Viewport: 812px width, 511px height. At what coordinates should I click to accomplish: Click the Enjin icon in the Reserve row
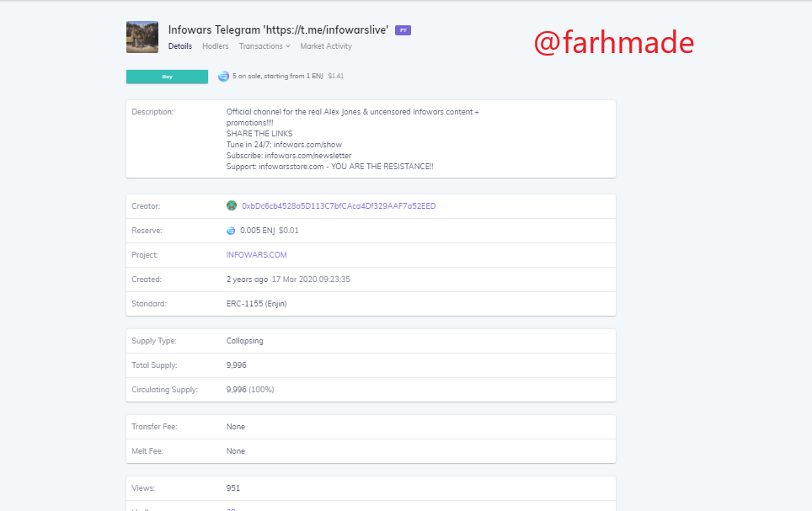click(231, 231)
